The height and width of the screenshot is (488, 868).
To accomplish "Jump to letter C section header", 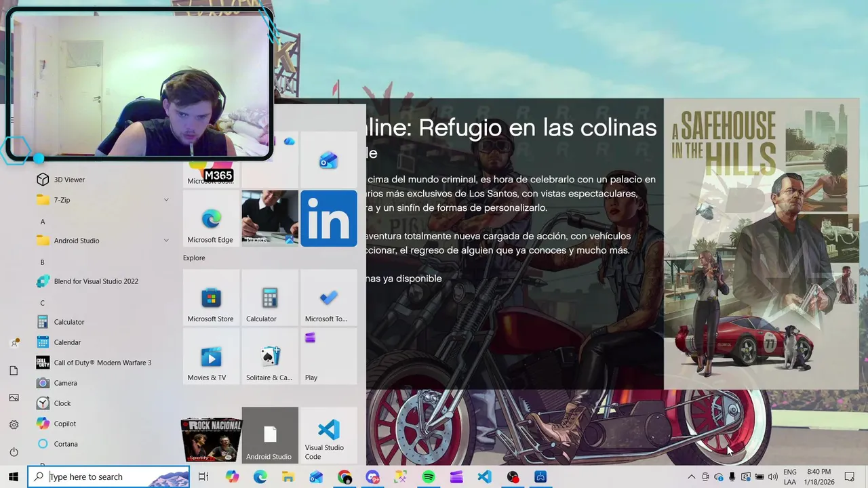I will [x=43, y=303].
